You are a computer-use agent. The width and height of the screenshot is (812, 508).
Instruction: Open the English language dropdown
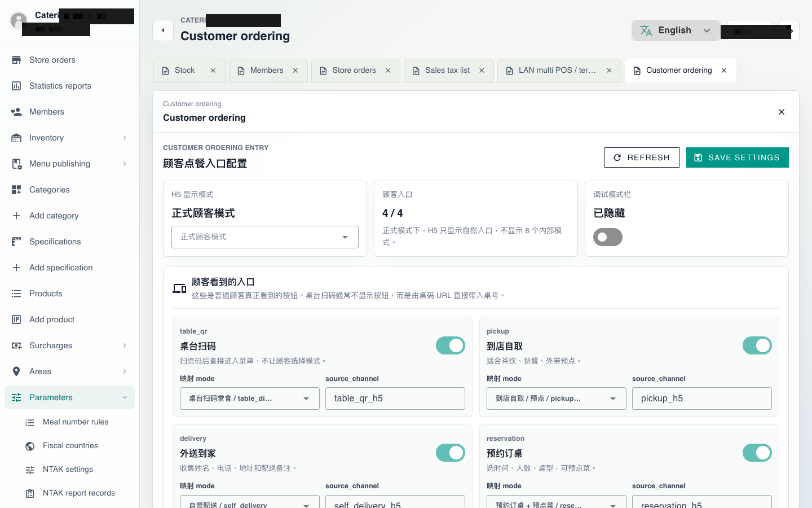676,30
